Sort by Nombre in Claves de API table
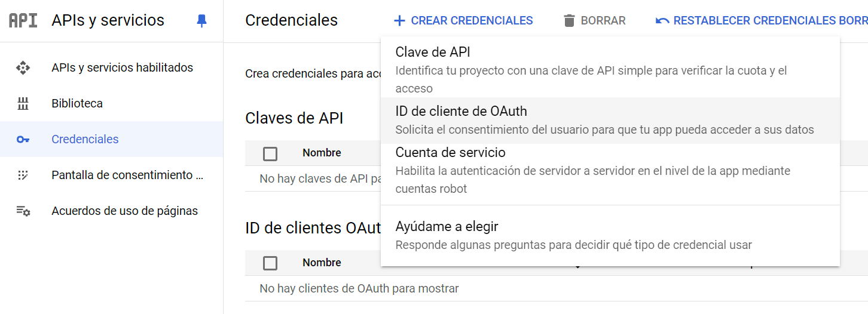868x314 pixels. point(322,153)
